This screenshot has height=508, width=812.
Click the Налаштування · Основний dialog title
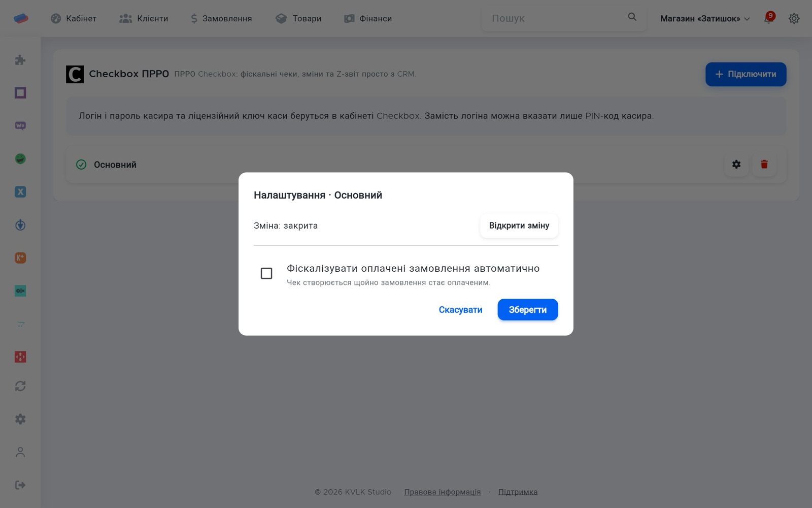click(x=318, y=195)
